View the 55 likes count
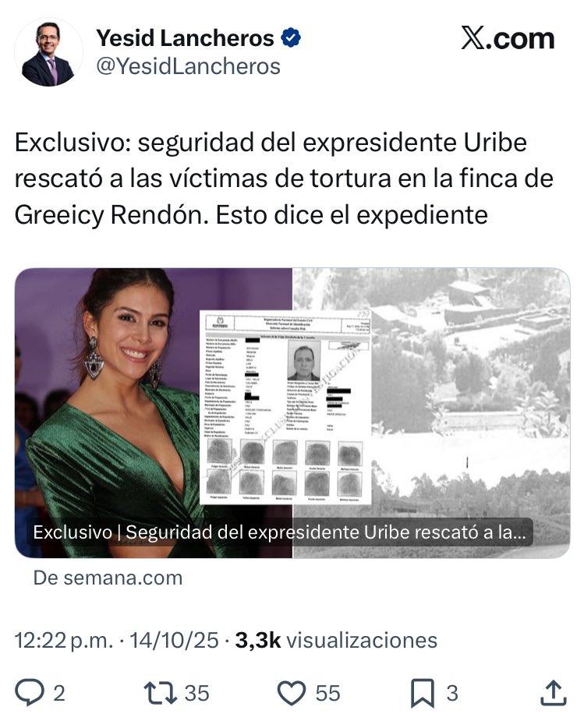 pyautogui.click(x=328, y=693)
